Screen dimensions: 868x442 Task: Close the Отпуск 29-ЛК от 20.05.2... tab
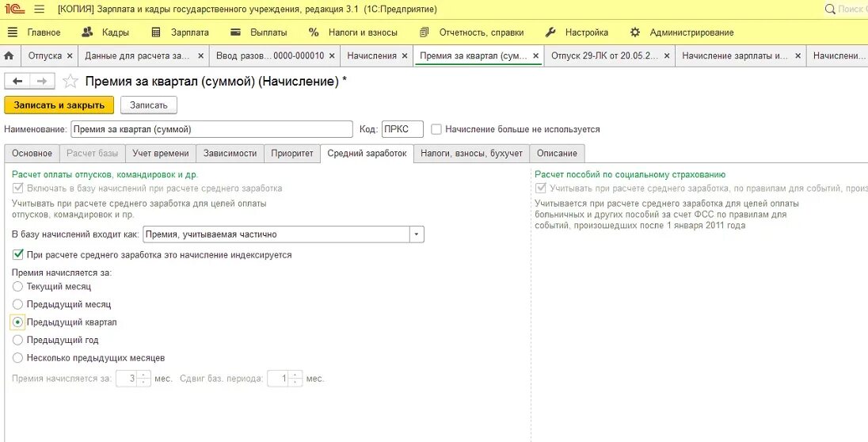667,56
